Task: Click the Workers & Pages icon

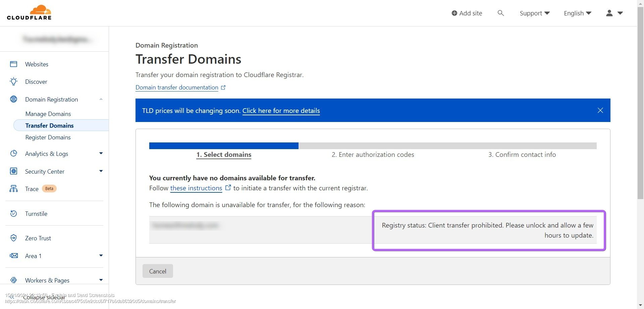Action: 13,280
